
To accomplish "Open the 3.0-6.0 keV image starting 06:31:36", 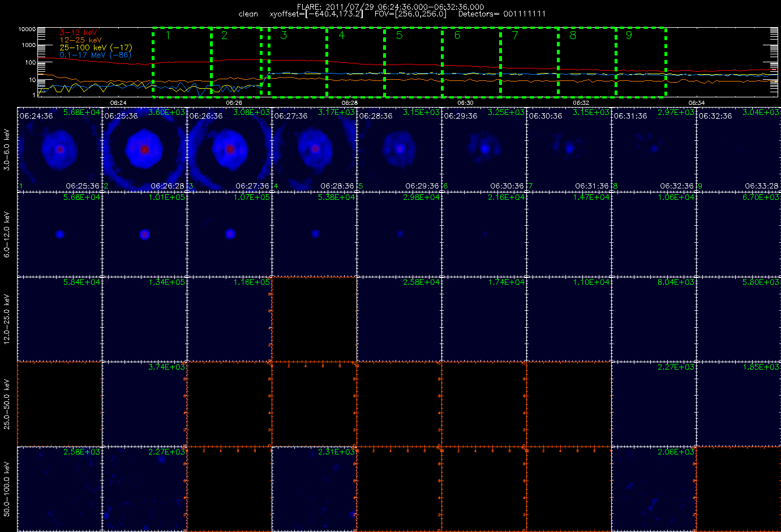I will coord(654,149).
